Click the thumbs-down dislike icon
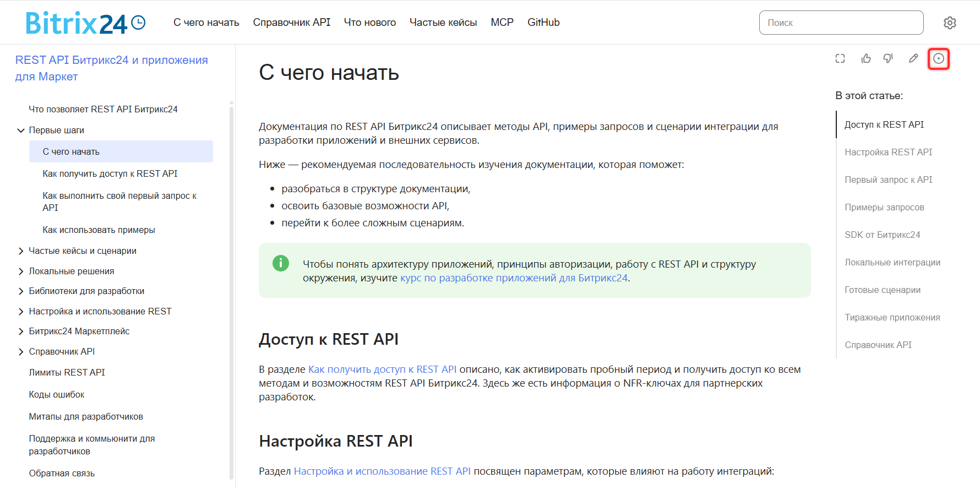The height and width of the screenshot is (489, 980). click(x=888, y=58)
